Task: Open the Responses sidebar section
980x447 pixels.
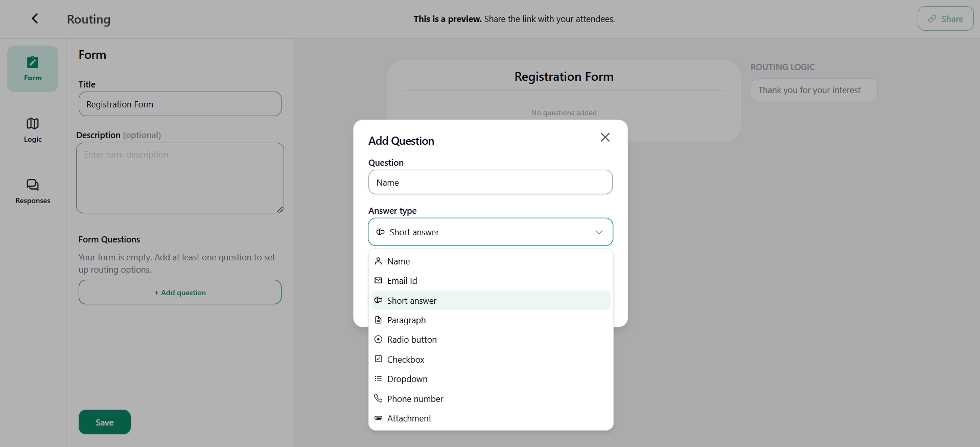Action: pyautogui.click(x=33, y=191)
